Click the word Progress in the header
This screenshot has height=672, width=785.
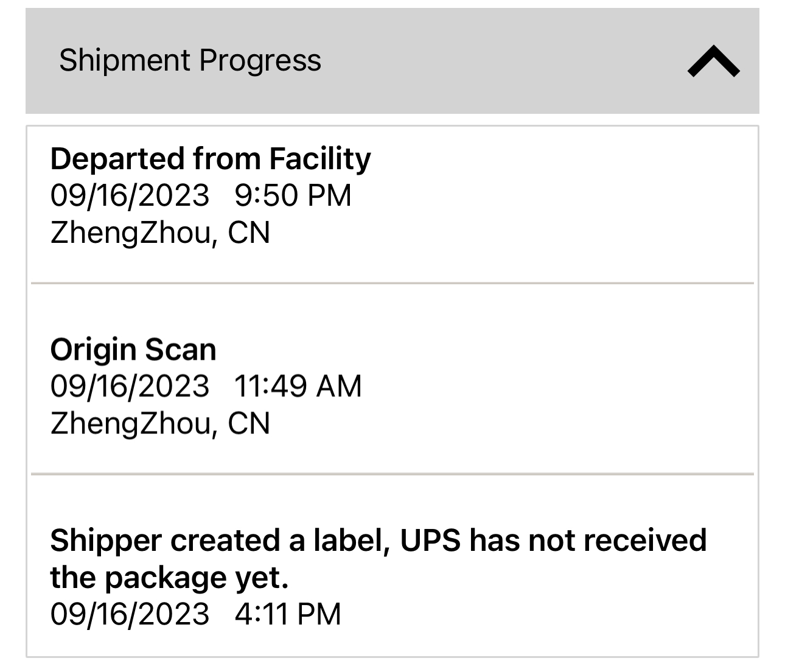coord(260,60)
